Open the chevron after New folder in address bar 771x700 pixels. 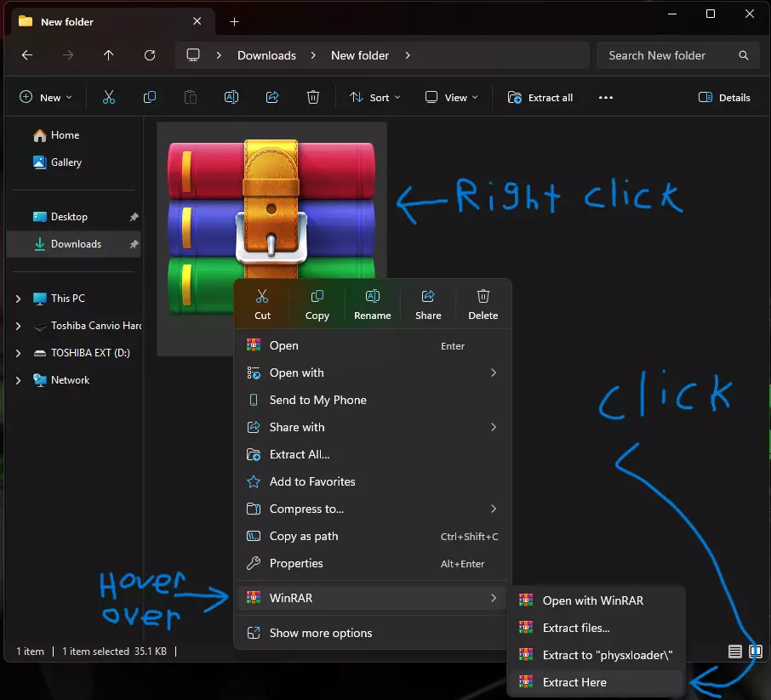point(408,55)
